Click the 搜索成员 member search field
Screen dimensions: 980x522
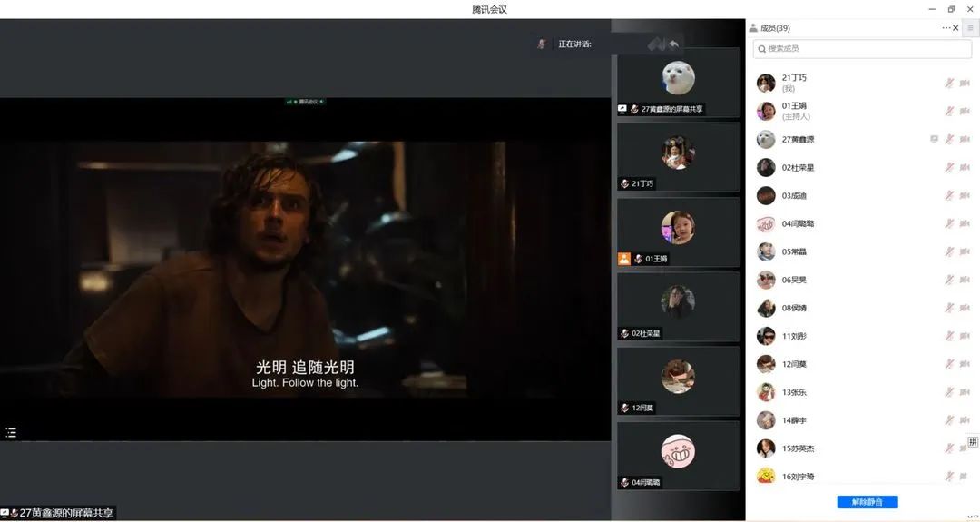pos(862,49)
